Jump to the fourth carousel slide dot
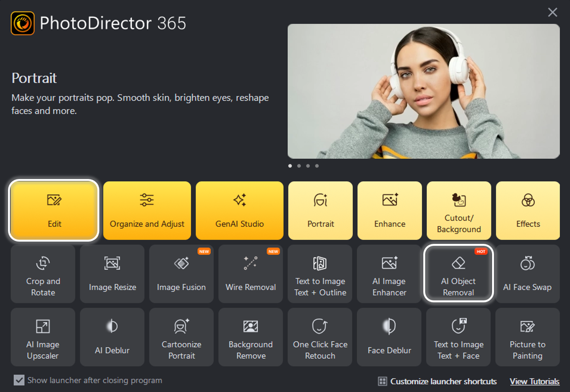This screenshot has width=570, height=392. [x=317, y=166]
